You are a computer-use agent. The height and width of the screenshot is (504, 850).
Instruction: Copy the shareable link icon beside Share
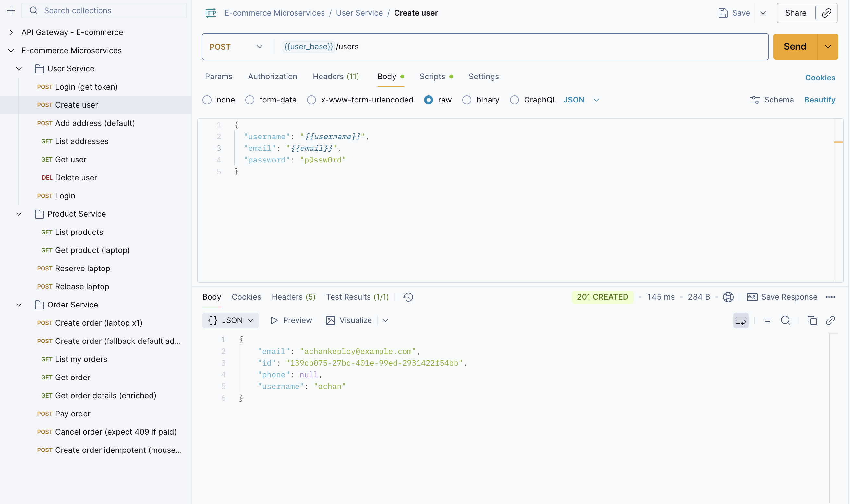pyautogui.click(x=827, y=13)
